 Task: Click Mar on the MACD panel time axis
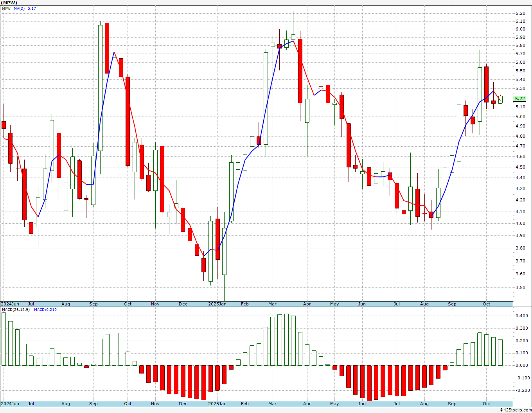pos(272,404)
